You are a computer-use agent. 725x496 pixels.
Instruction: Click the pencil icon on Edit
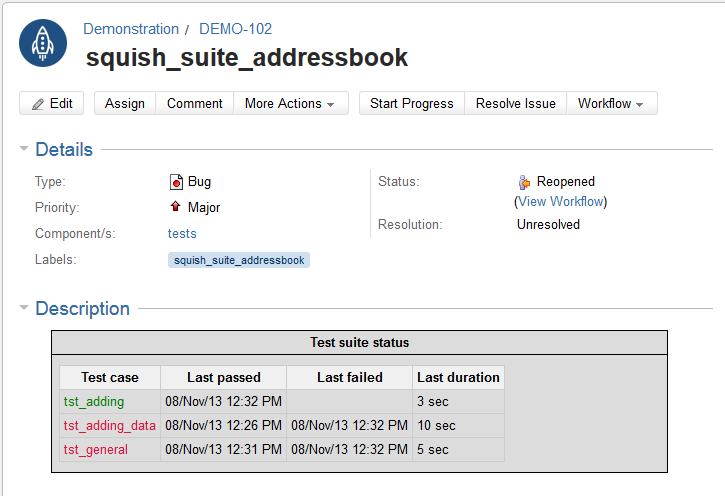(38, 104)
